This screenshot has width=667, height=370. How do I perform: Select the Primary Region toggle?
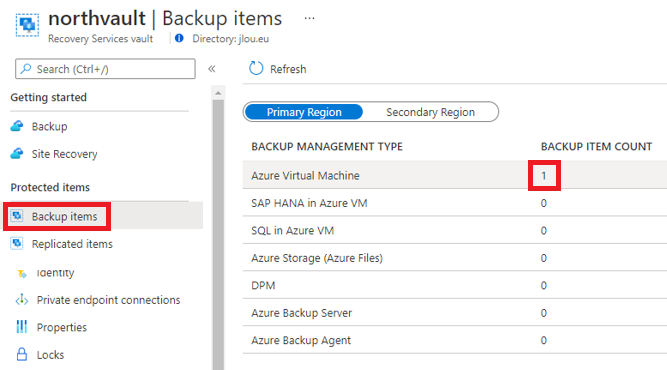(x=304, y=112)
